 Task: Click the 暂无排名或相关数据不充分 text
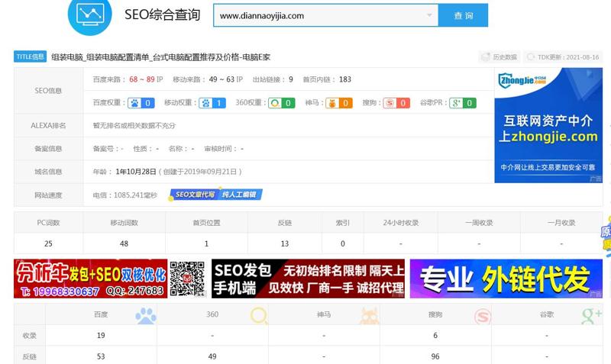134,126
